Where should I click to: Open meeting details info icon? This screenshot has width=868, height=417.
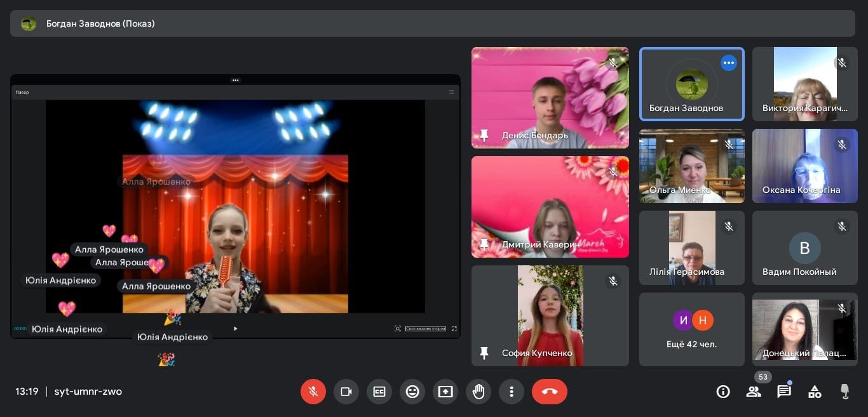pos(723,392)
